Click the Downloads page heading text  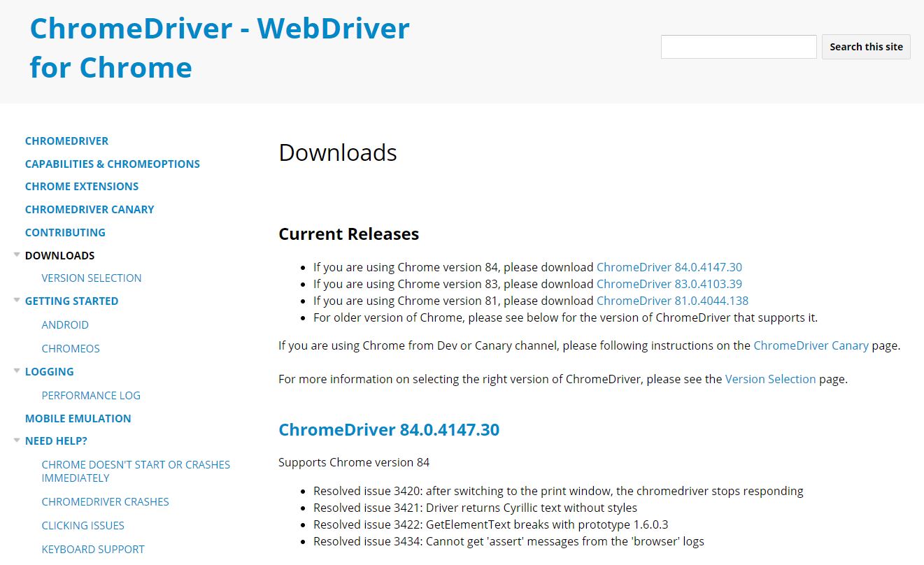(338, 152)
